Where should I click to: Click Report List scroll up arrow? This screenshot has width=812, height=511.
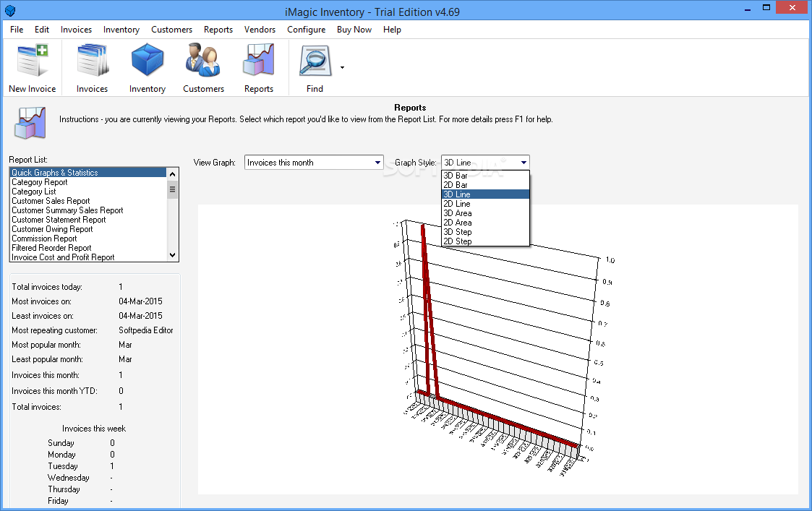[172, 174]
